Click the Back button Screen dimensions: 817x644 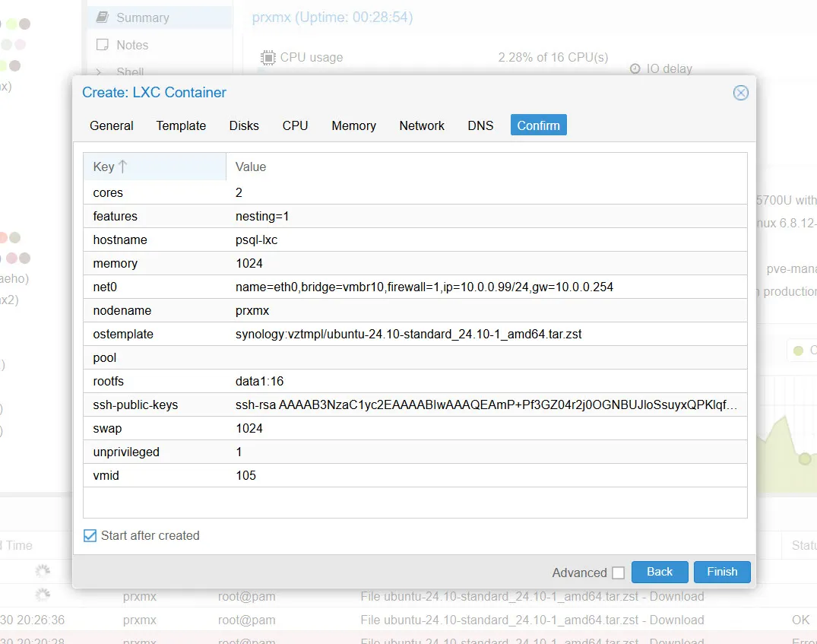tap(660, 572)
